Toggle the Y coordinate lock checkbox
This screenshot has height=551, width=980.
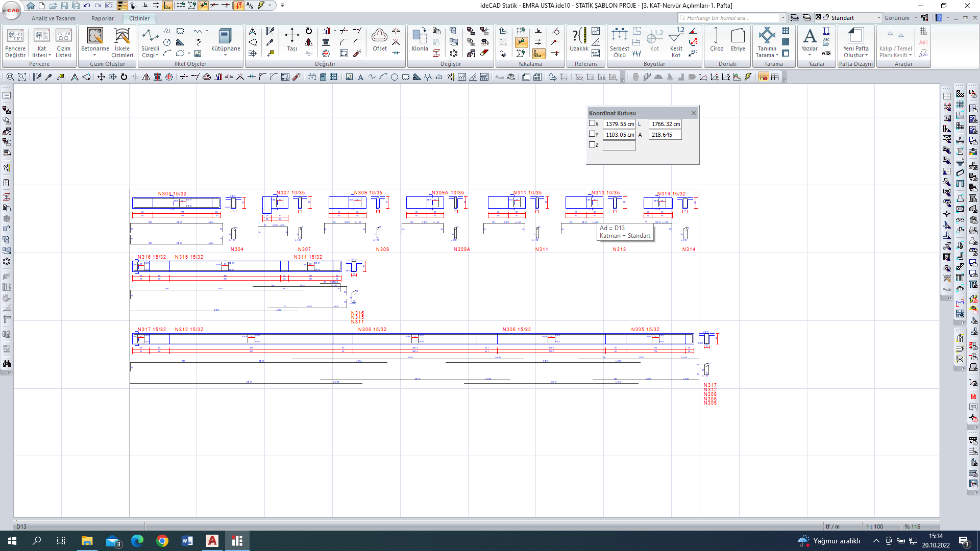[x=592, y=134]
